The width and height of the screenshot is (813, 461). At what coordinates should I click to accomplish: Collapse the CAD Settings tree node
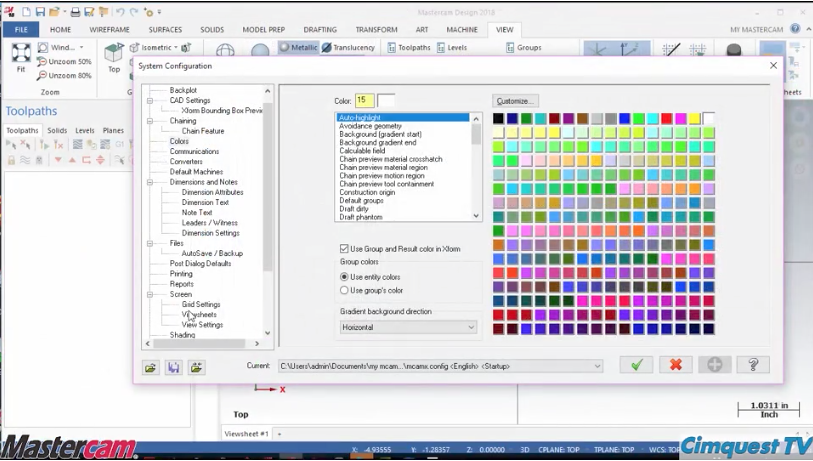click(x=150, y=101)
